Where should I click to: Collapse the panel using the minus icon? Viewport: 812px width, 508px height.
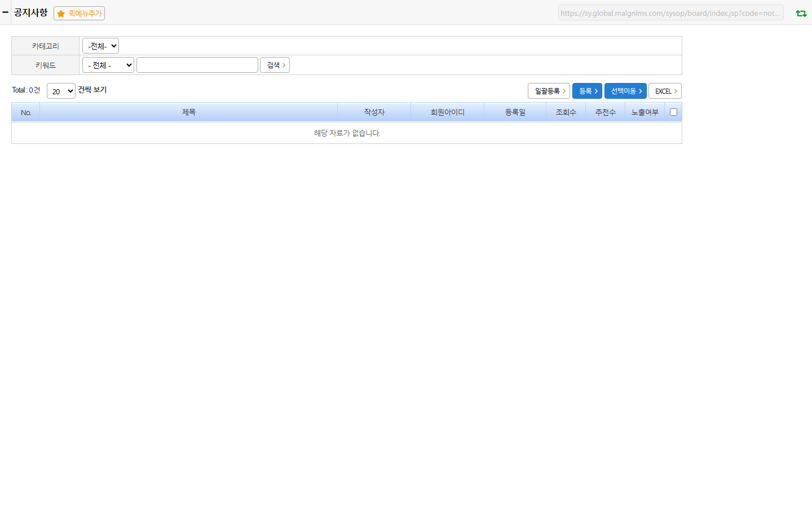pyautogui.click(x=5, y=12)
